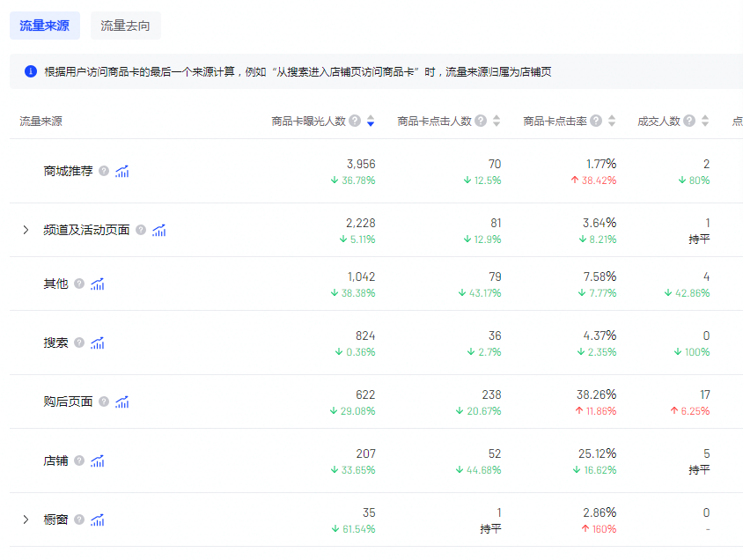Open the help tooltip beside 商品卡曝光人数

click(355, 121)
